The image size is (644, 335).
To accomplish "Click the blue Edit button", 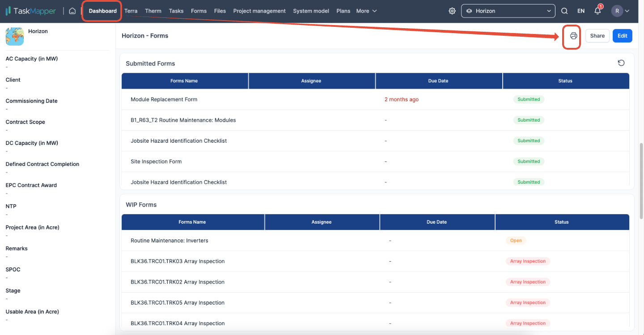I will click(x=623, y=36).
